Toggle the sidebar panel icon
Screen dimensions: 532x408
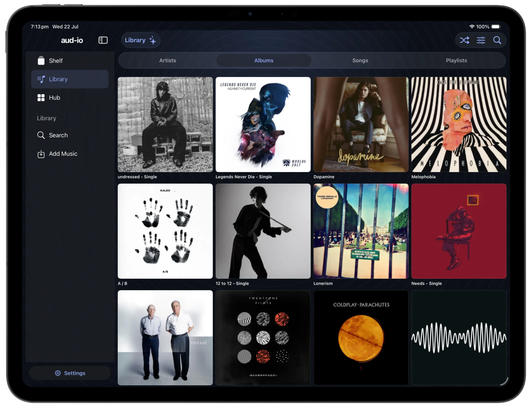coord(103,40)
